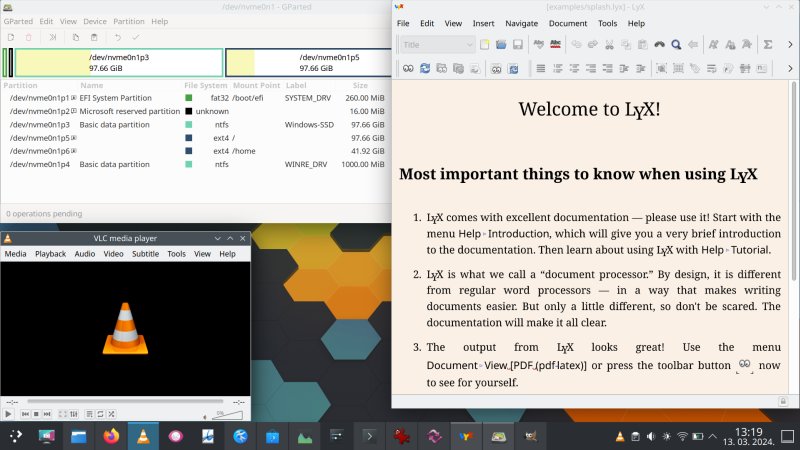The image size is (800, 450).
Task: Open GParted Partition menu
Action: tap(129, 21)
